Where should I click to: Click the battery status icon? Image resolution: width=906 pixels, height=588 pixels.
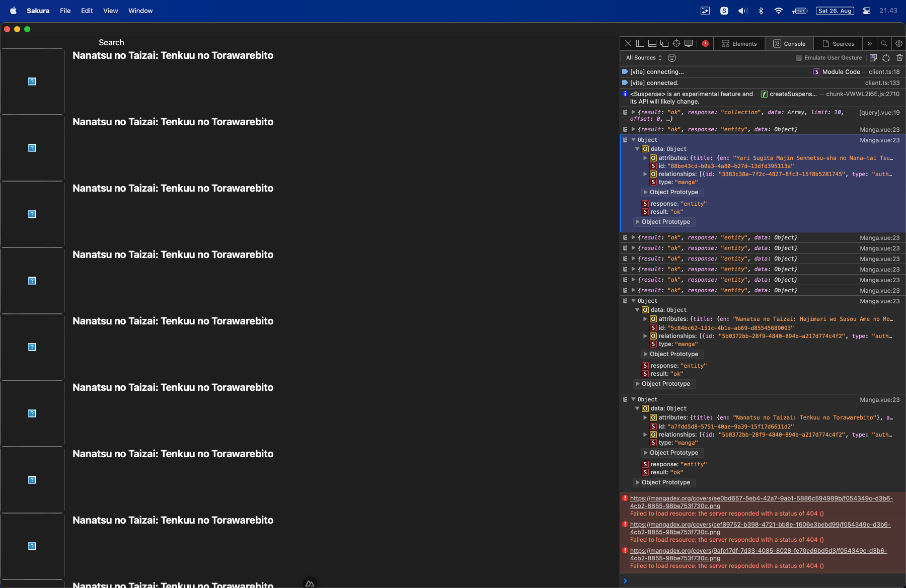(x=800, y=11)
